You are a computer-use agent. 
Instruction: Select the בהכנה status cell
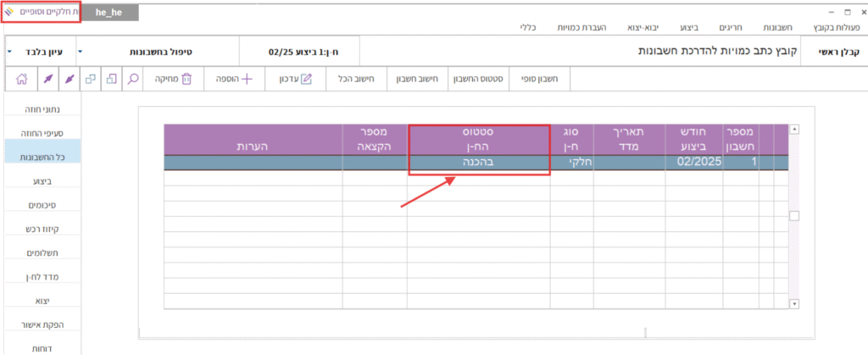pyautogui.click(x=479, y=161)
